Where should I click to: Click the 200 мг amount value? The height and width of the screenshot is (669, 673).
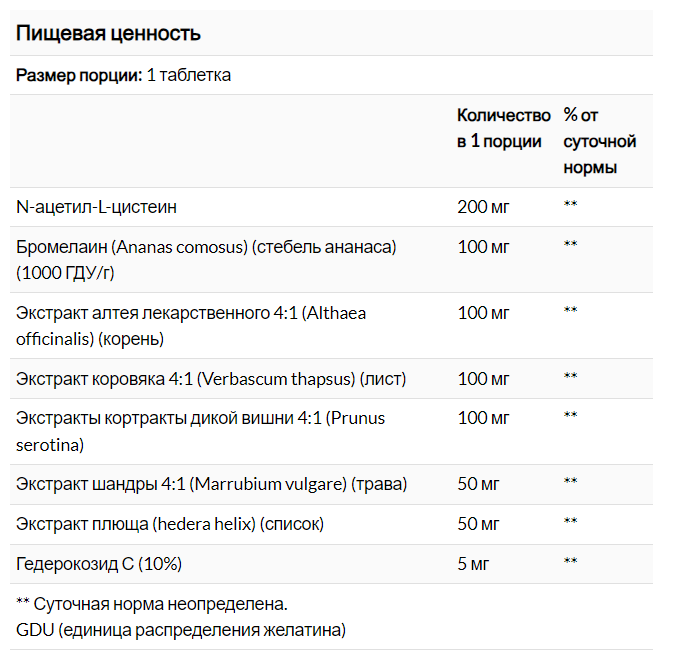[x=483, y=206]
